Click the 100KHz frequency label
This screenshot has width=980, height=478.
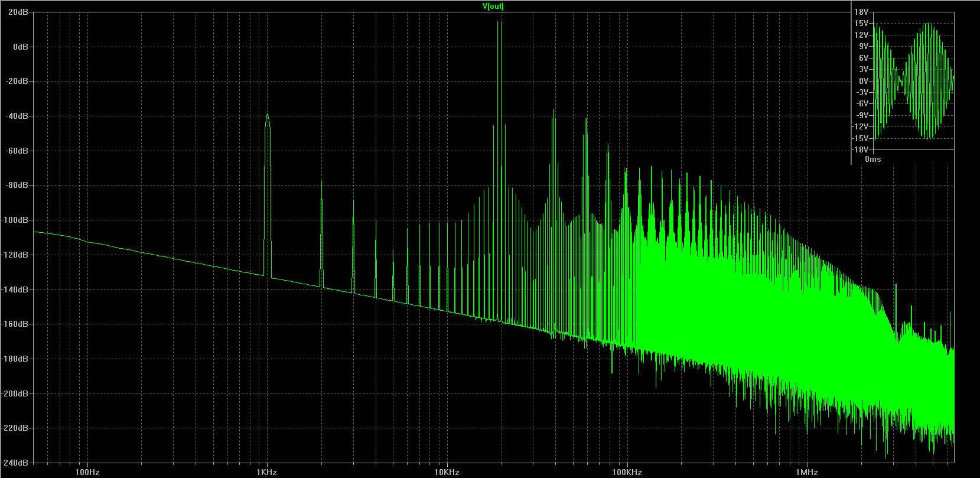click(x=626, y=473)
